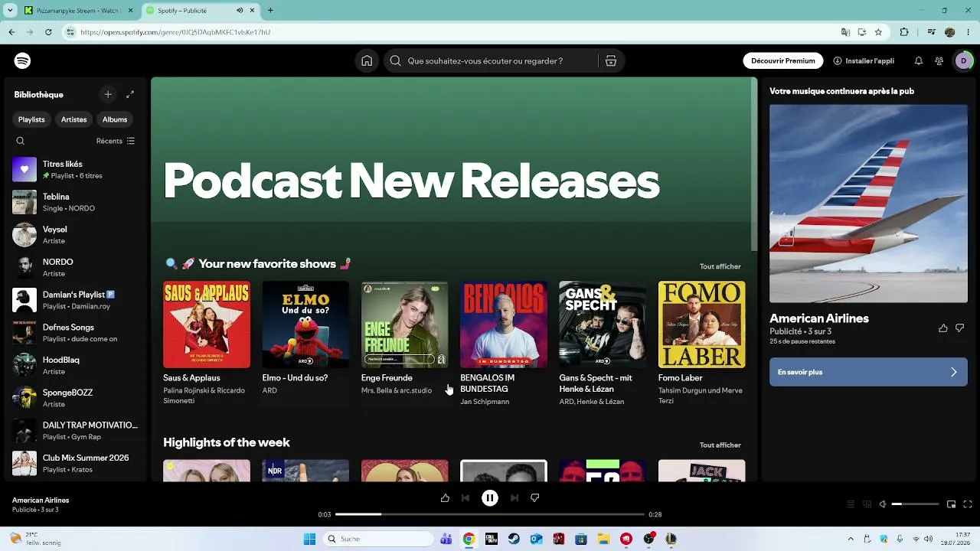This screenshot has width=980, height=551.
Task: Switch to the Pizzamanpyke Stream tab
Action: [x=78, y=11]
